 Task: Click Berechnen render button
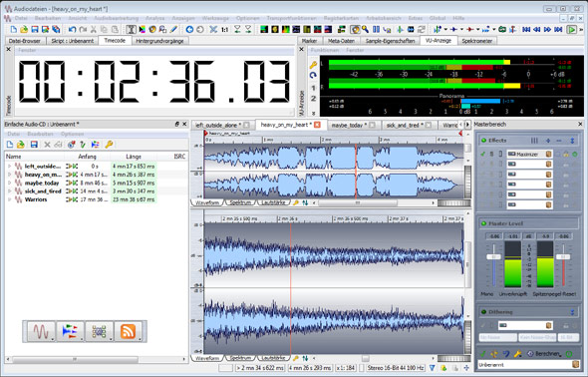543,354
